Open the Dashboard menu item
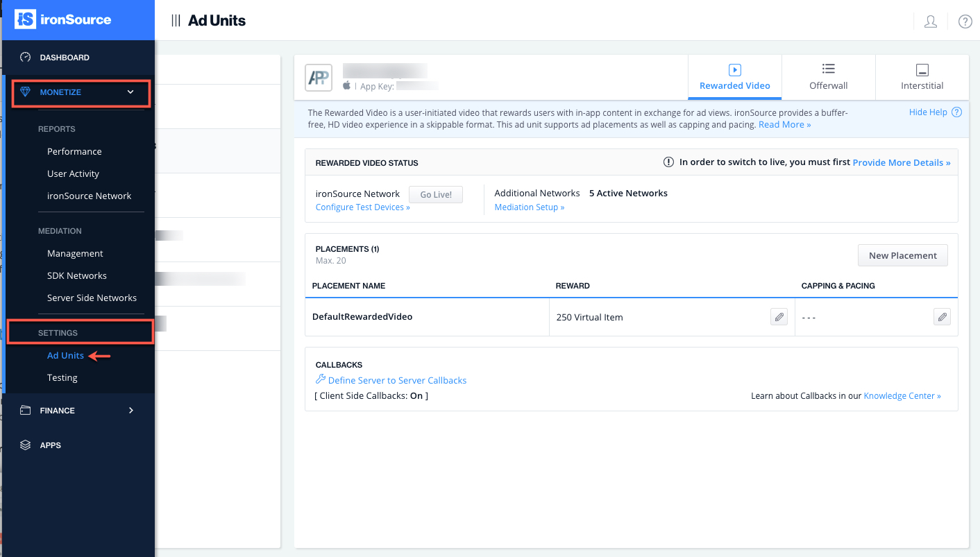This screenshot has height=557, width=980. [65, 58]
